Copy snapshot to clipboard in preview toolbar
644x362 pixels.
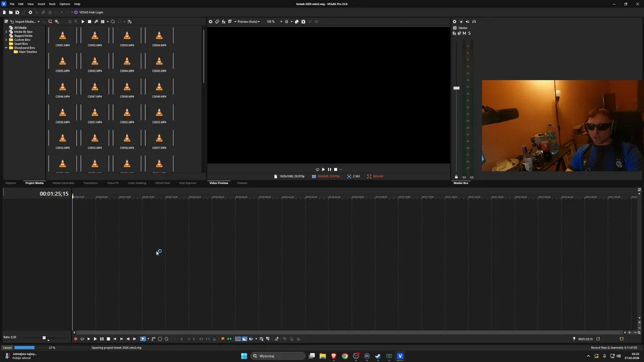coord(296,22)
